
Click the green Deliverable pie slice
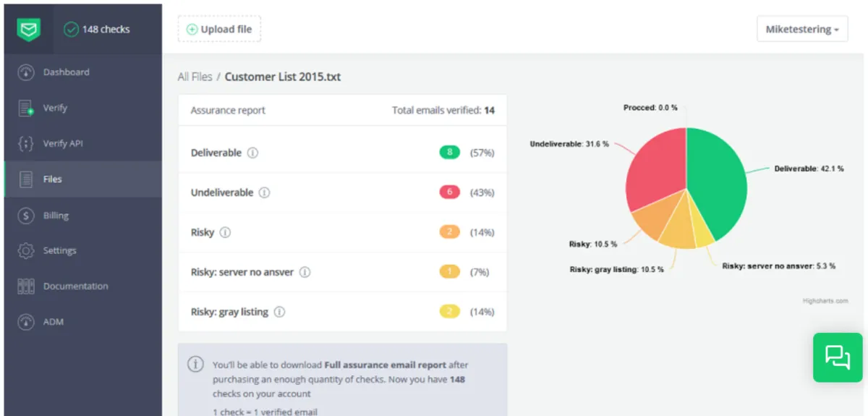[716, 181]
